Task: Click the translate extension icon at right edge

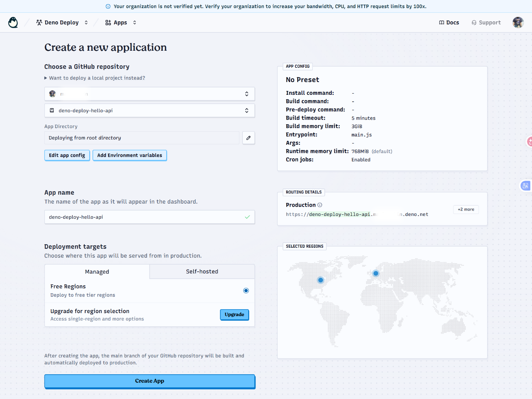Action: pos(526,186)
